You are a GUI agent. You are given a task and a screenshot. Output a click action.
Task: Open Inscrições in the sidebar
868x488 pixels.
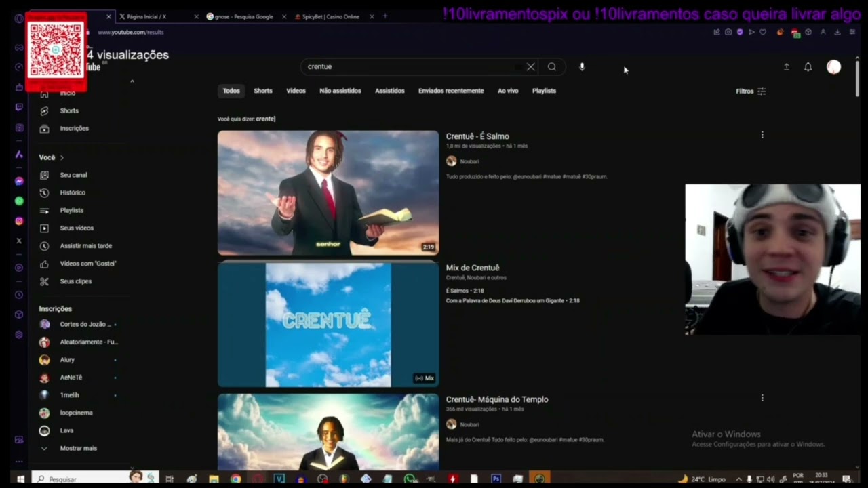[x=74, y=128]
